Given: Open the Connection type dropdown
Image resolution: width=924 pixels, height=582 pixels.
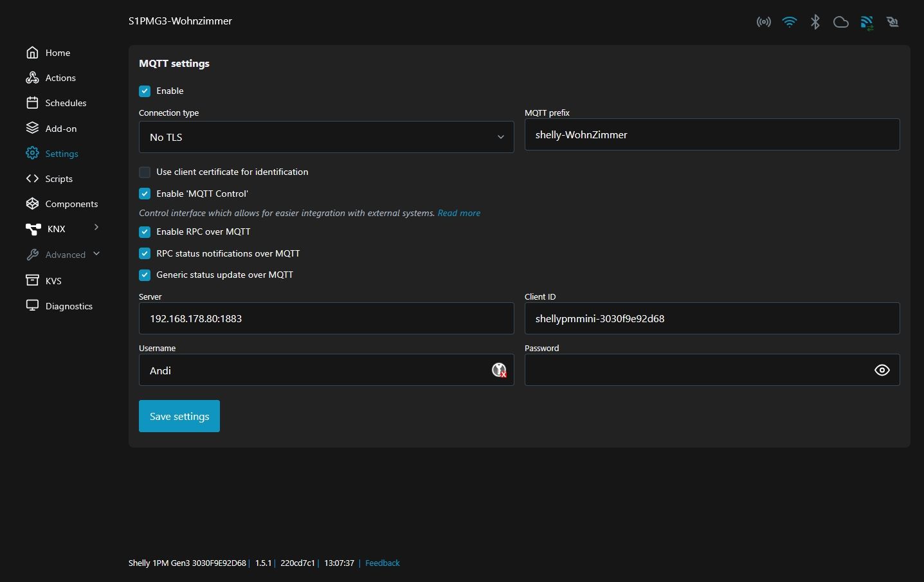Looking at the screenshot, I should point(326,137).
